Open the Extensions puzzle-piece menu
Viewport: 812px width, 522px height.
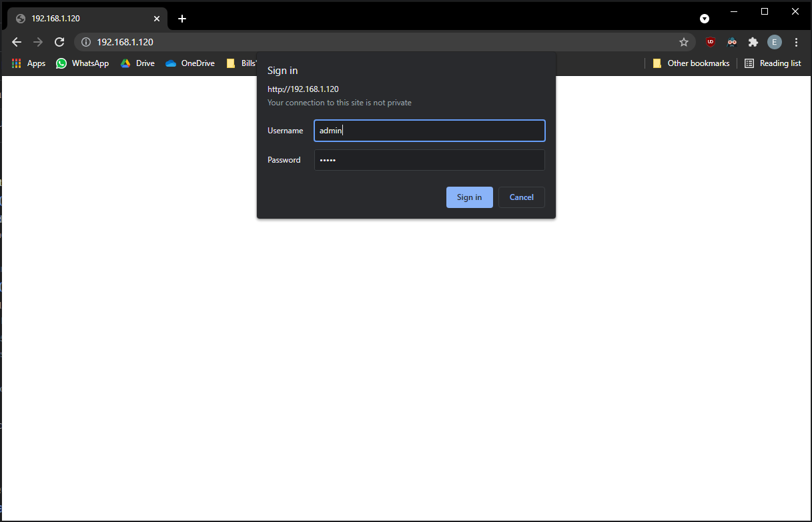(753, 42)
